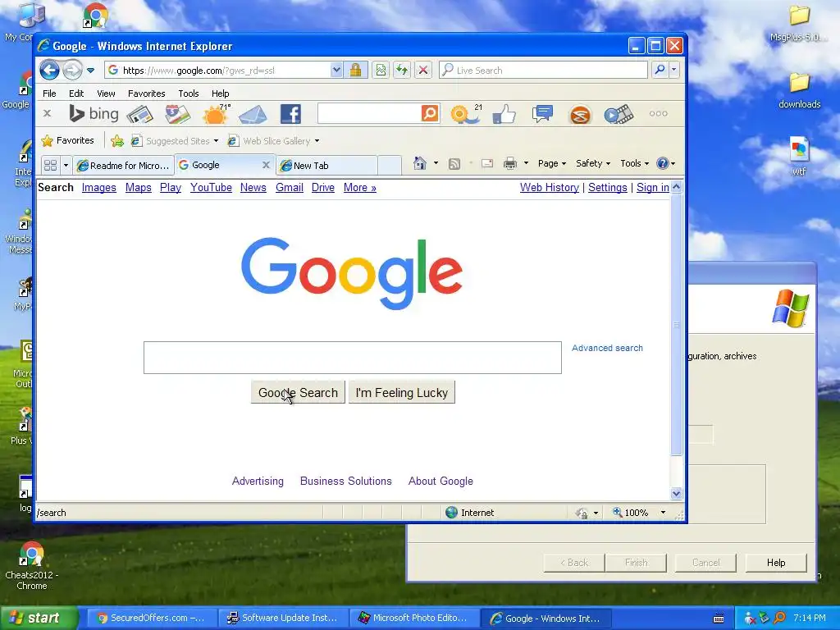This screenshot has width=840, height=630.
Task: Open the Page dropdown menu
Action: [552, 163]
